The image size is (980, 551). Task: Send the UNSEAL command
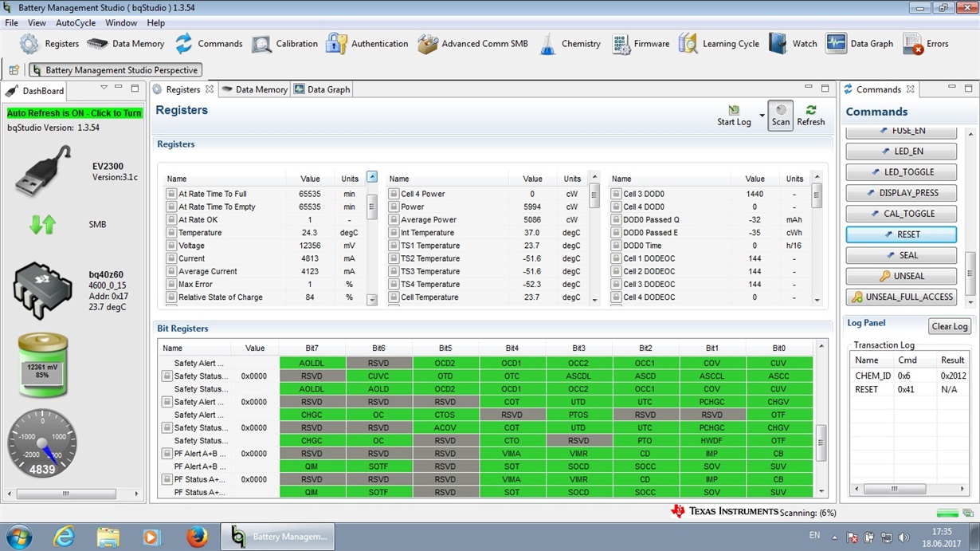pos(901,276)
